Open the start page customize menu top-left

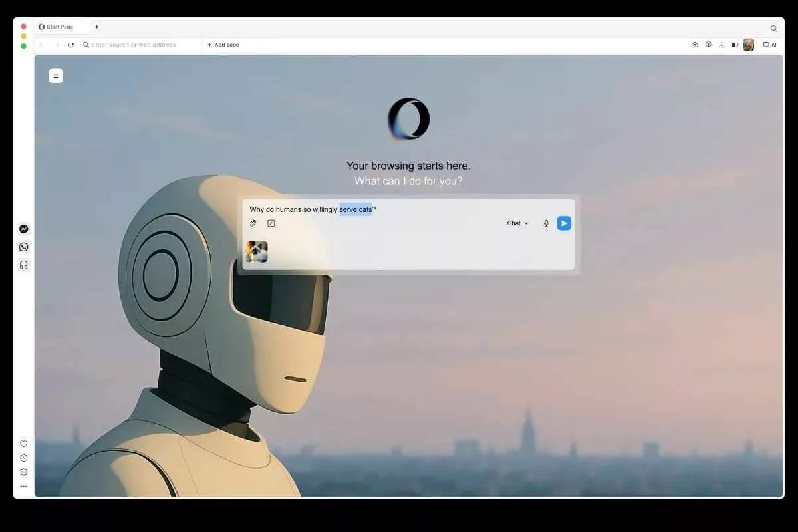(56, 75)
